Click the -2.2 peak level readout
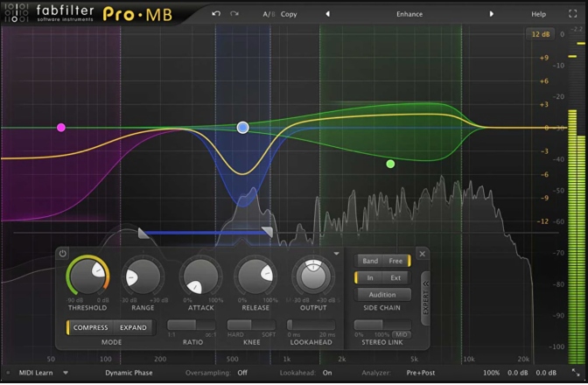 click(577, 29)
